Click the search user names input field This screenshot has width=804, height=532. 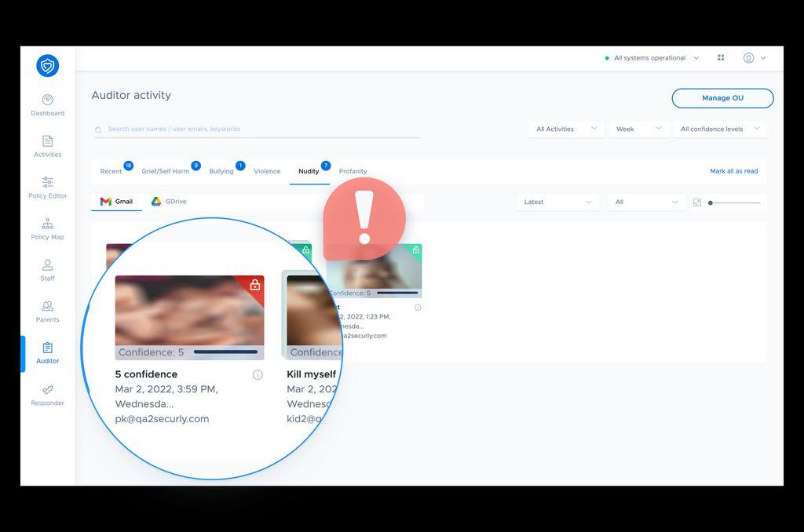257,129
